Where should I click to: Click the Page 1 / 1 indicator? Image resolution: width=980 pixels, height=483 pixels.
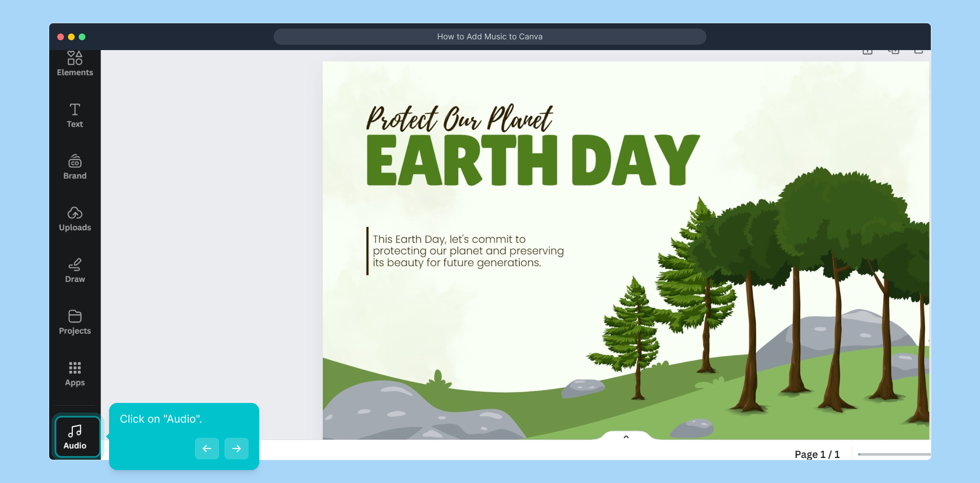pyautogui.click(x=817, y=454)
